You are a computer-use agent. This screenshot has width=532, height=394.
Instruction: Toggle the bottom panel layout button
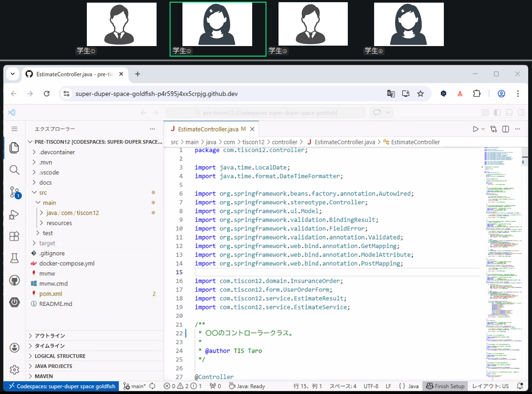[x=509, y=113]
